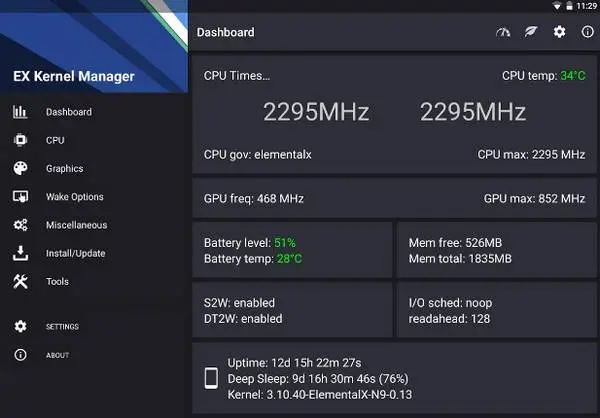This screenshot has width=600, height=418.
Task: Tap the Tools wrench icon
Action: (x=20, y=281)
